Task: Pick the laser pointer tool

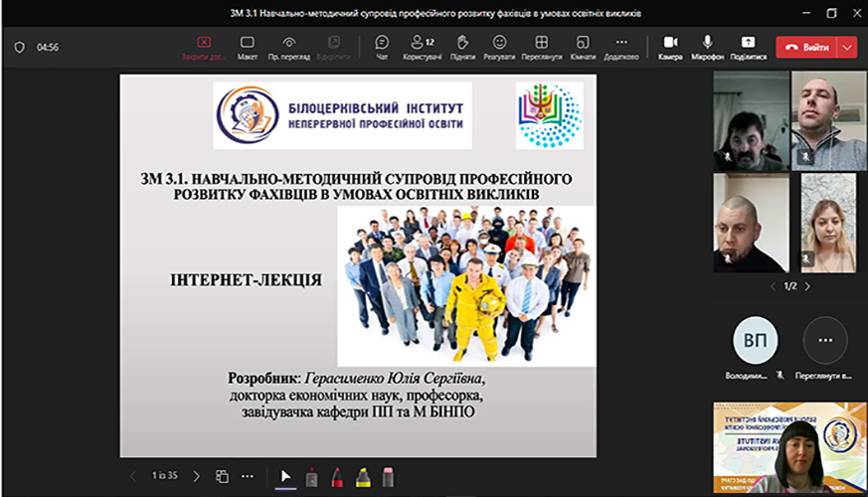Action: tap(311, 476)
